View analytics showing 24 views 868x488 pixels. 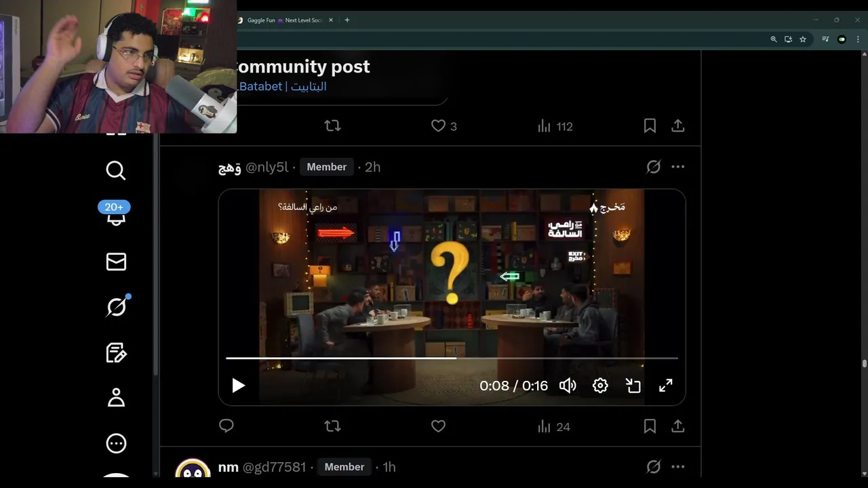pyautogui.click(x=553, y=426)
